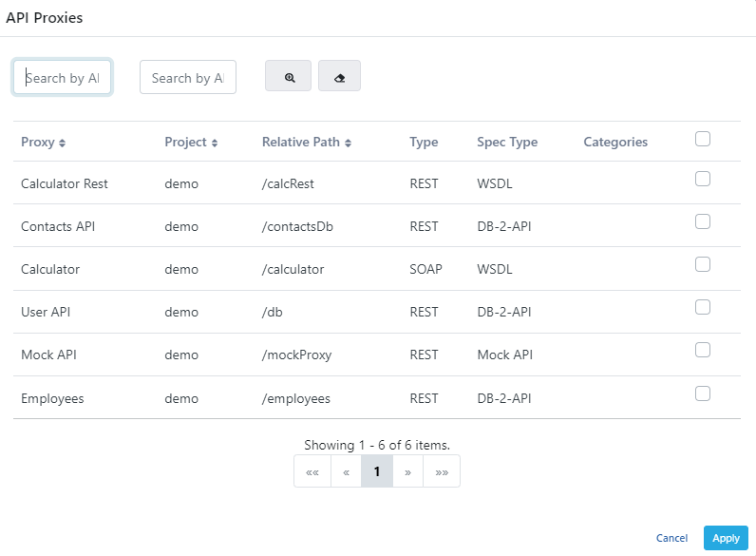The width and height of the screenshot is (756, 556).
Task: Sort by Proxy column arrows
Action: click(62, 143)
